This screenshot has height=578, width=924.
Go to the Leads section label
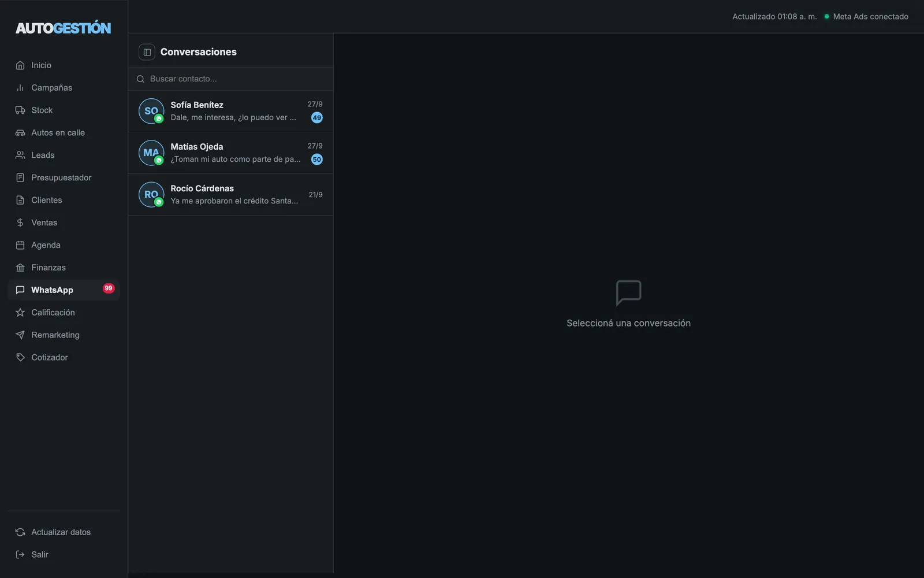coord(43,155)
